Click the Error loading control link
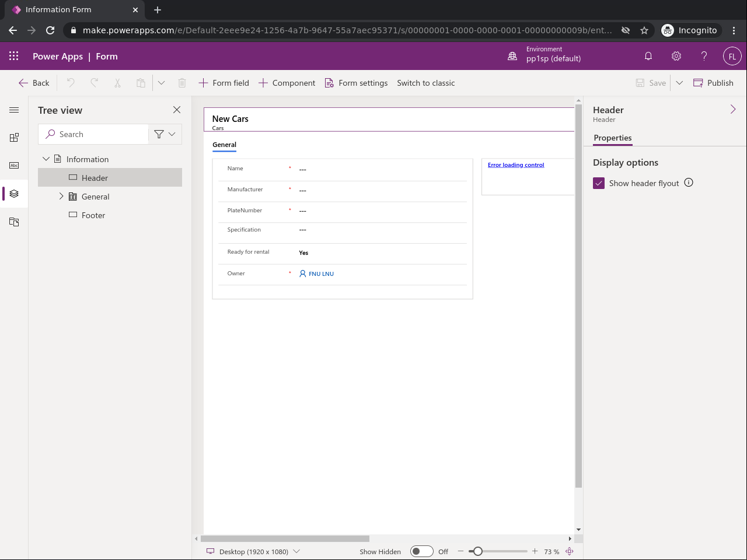Screen dimensions: 747x560 point(516,165)
